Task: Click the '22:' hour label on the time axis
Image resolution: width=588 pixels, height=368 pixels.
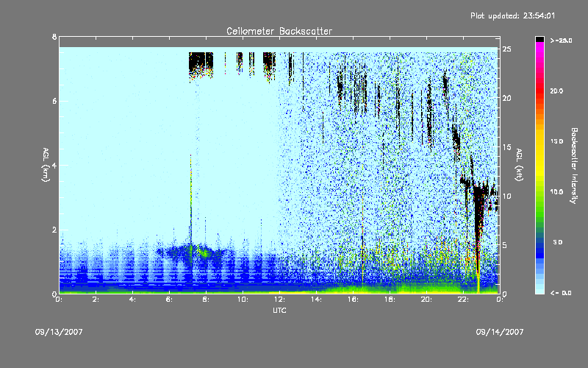Action: click(463, 300)
